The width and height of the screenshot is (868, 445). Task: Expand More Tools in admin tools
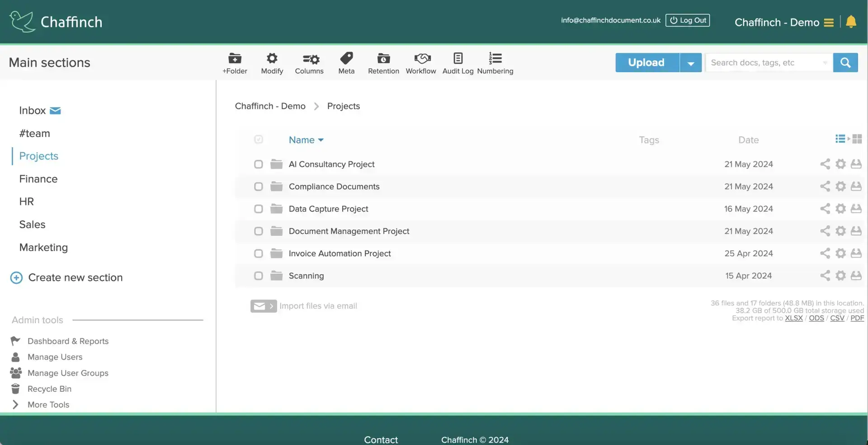coord(48,405)
